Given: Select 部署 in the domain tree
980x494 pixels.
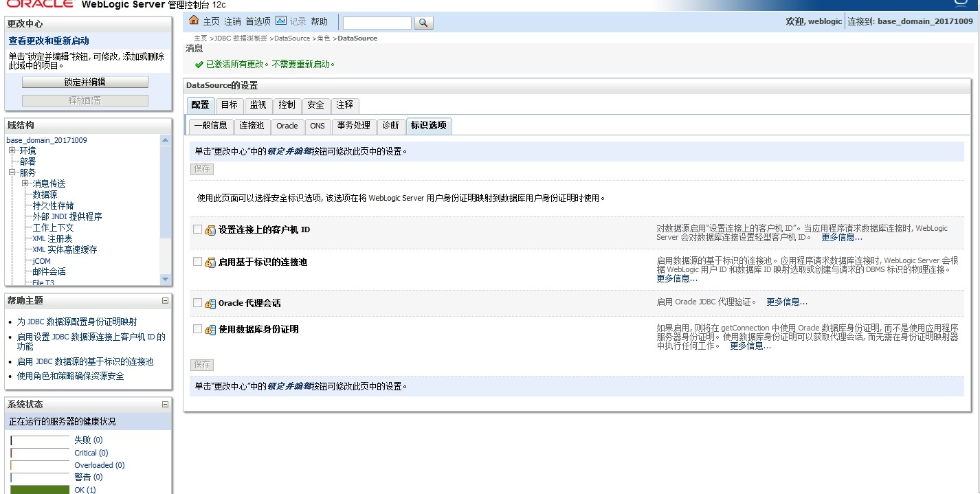Looking at the screenshot, I should [27, 161].
